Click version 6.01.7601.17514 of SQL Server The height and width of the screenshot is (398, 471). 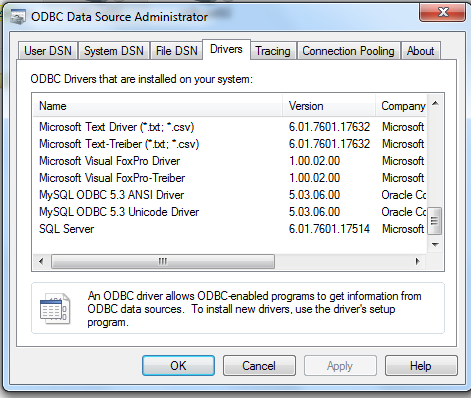[329, 229]
